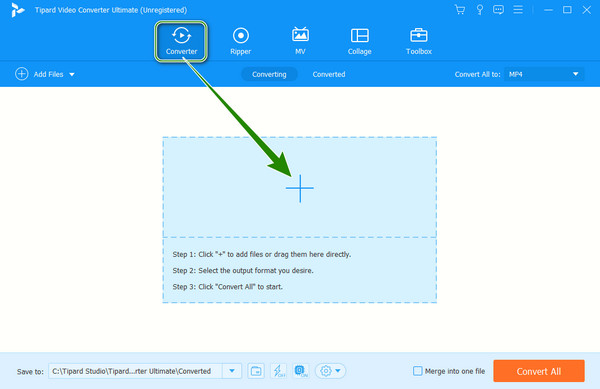
Task: Open the Convert All to MP4 dropdown
Action: 544,74
